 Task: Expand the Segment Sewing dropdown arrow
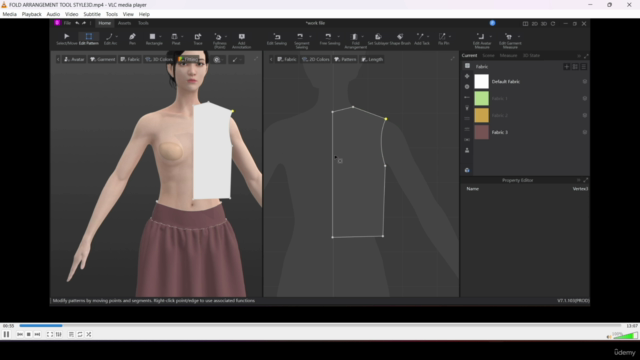point(310,37)
